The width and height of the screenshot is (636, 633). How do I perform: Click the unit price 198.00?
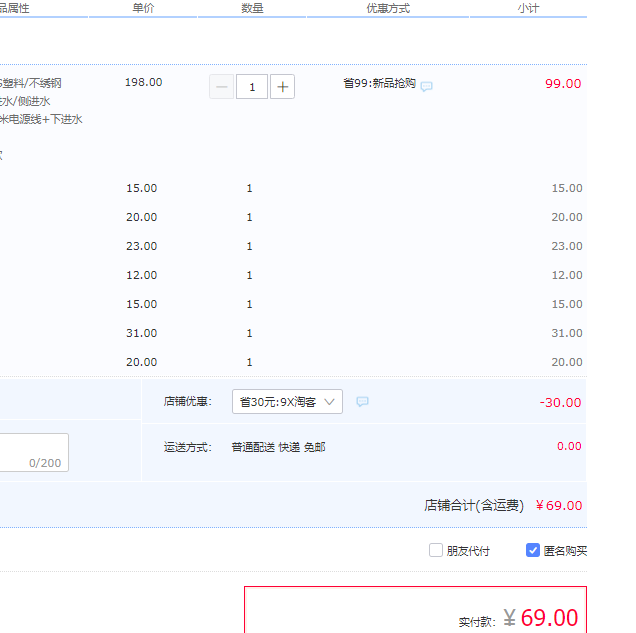144,82
